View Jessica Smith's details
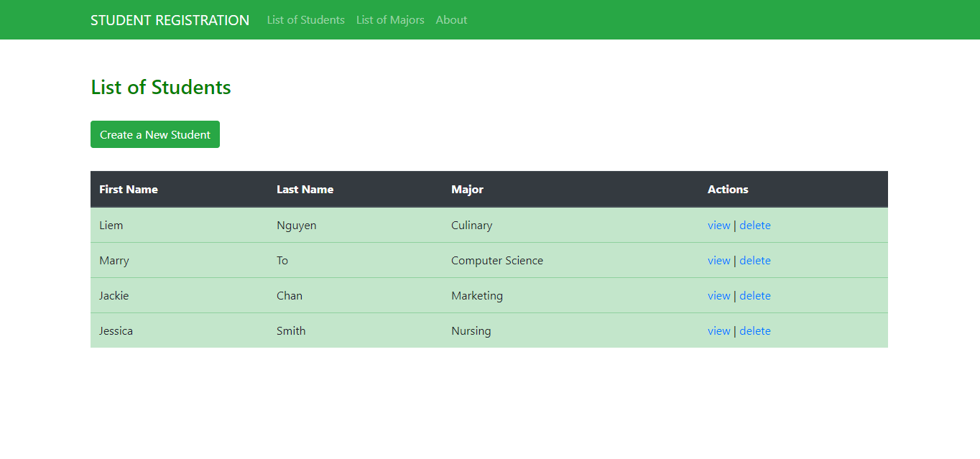Image resolution: width=980 pixels, height=459 pixels. (718, 331)
